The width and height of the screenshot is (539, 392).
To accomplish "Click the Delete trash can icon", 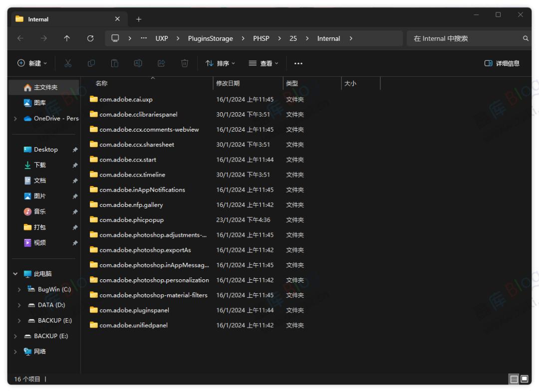I will pos(185,63).
